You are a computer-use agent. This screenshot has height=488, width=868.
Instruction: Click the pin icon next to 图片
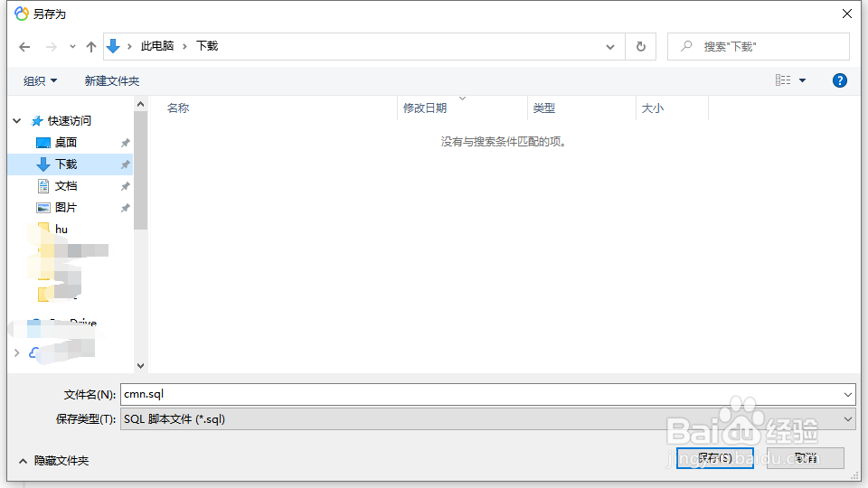[x=125, y=208]
